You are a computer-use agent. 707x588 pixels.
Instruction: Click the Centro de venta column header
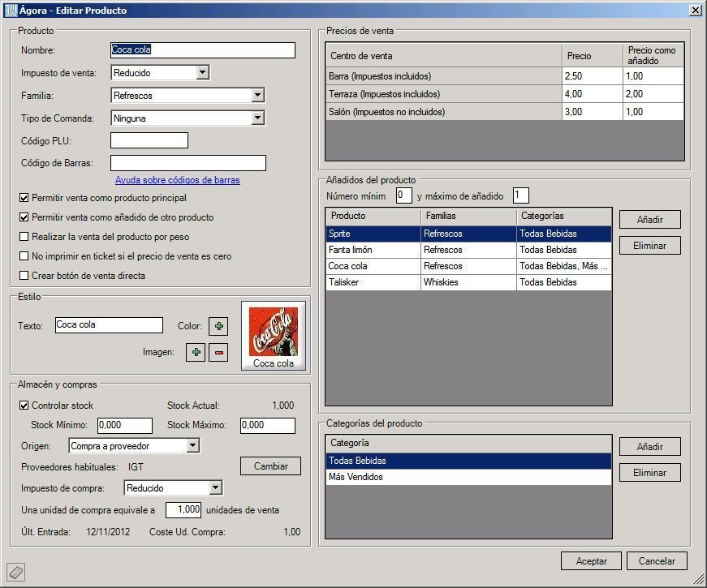click(444, 55)
